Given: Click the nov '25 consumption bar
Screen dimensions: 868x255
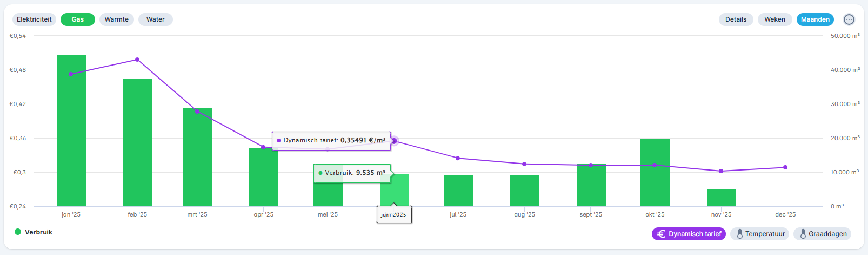Looking at the screenshot, I should (x=722, y=198).
